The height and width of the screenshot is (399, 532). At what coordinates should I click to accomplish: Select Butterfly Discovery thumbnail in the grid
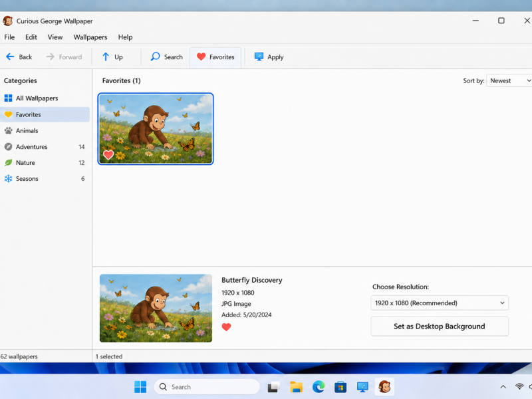(156, 128)
